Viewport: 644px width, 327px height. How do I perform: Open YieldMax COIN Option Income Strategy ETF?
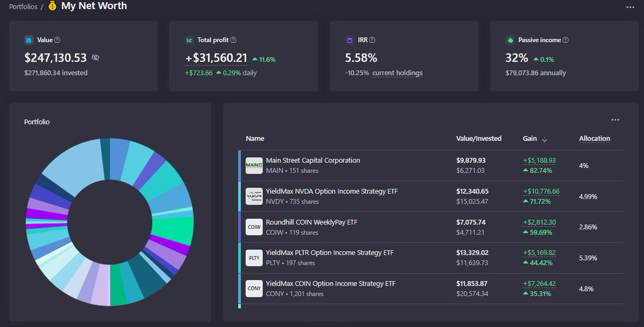[331, 284]
